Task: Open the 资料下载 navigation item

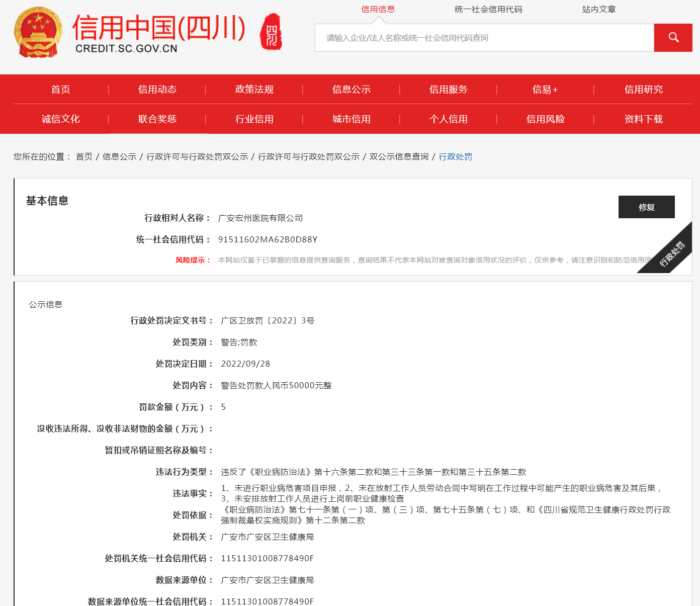Action: click(x=644, y=119)
